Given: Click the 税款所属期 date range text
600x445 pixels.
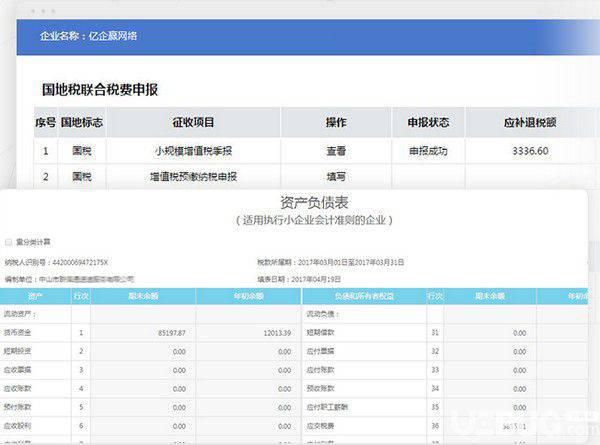Looking at the screenshot, I should pos(331,262).
